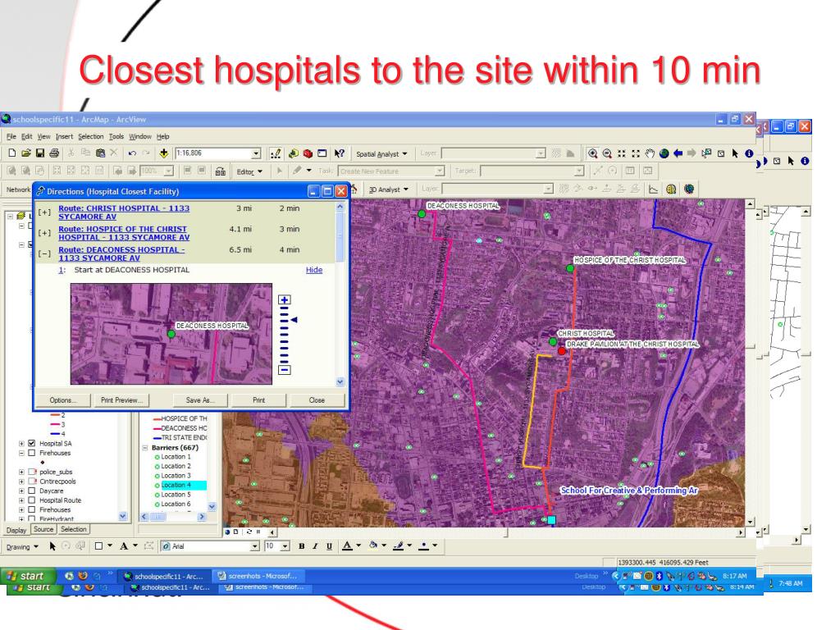Uncheck the Hospital SA layer
The width and height of the screenshot is (840, 630).
click(32, 444)
